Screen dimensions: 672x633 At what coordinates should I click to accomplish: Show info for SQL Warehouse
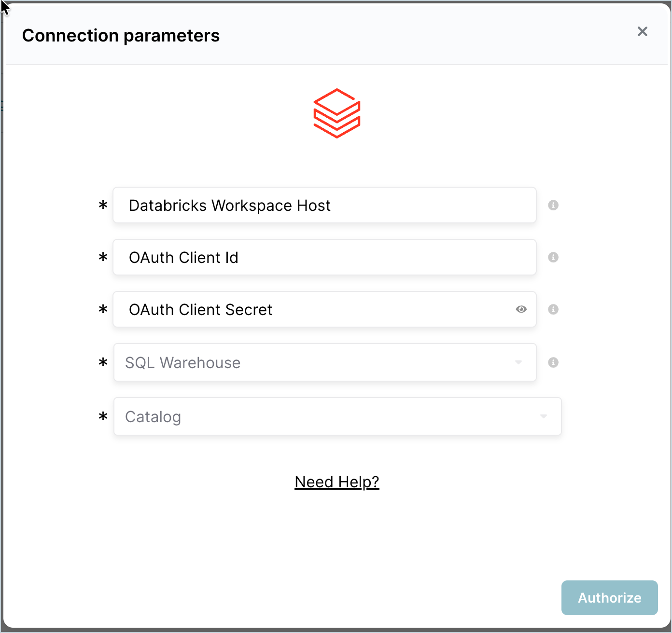click(553, 362)
